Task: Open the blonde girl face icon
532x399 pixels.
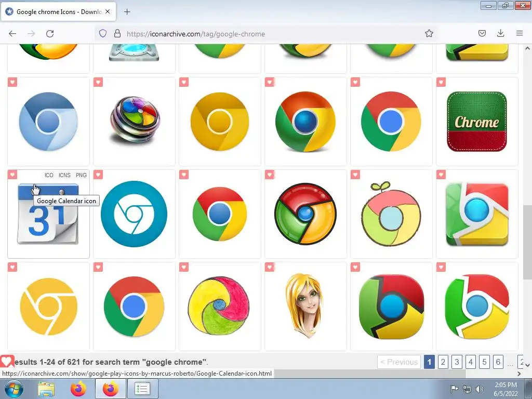Action: click(x=304, y=305)
